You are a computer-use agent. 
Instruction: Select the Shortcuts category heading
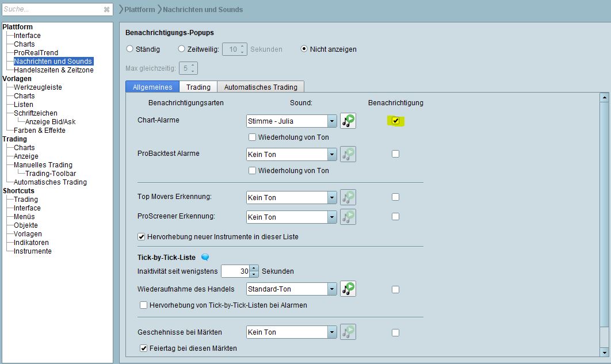point(18,191)
